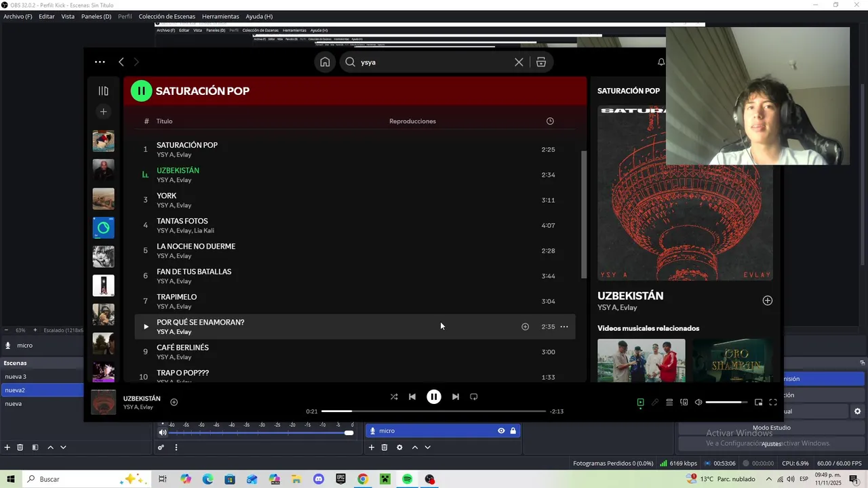Image resolution: width=868 pixels, height=488 pixels.
Task: Select the track TRAPIMELO
Action: click(355, 301)
